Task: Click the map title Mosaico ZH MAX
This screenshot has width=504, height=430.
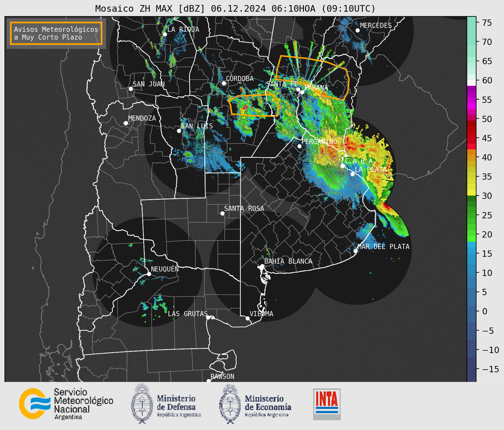Action: [x=235, y=9]
